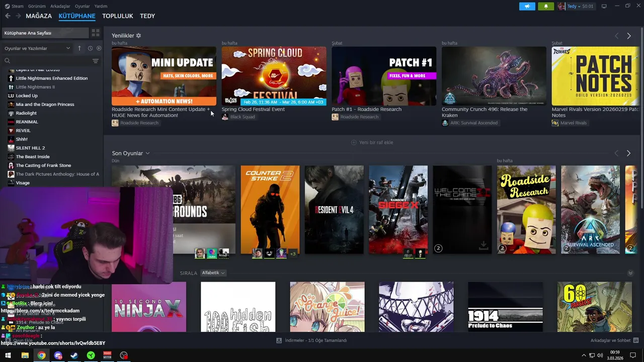The height and width of the screenshot is (362, 644).
Task: Open Discord from the taskbar
Action: pos(58,355)
